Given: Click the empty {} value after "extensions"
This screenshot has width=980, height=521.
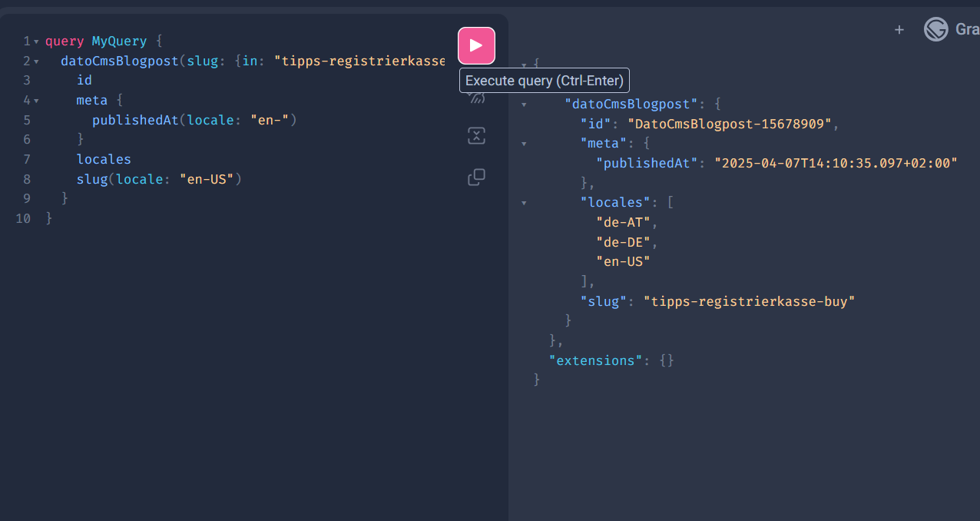Looking at the screenshot, I should pos(667,360).
